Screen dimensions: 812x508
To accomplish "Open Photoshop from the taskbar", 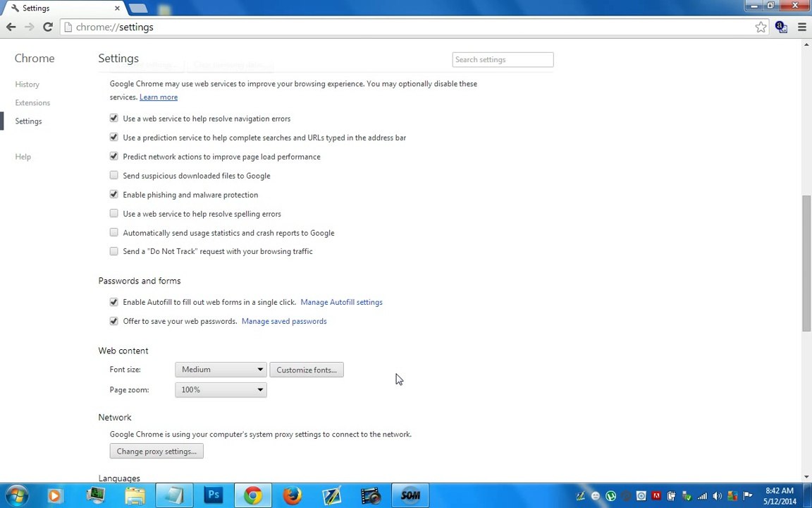I will coord(214,495).
